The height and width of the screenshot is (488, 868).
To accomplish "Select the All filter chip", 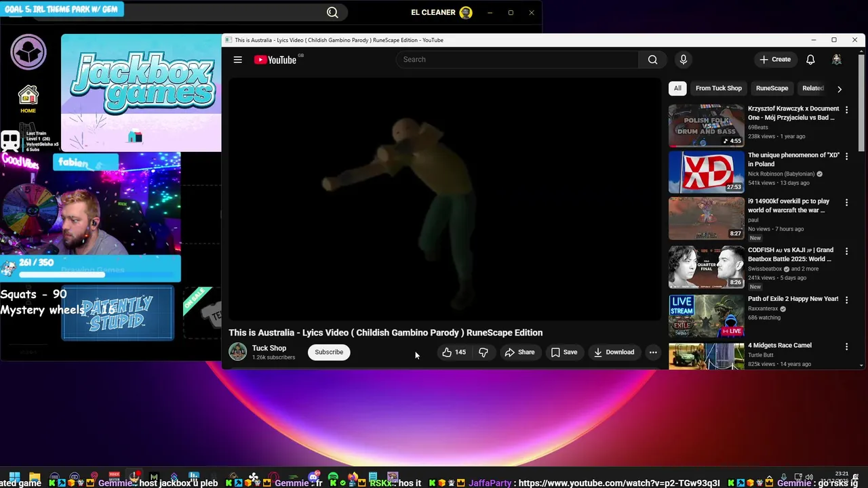I will pyautogui.click(x=677, y=88).
